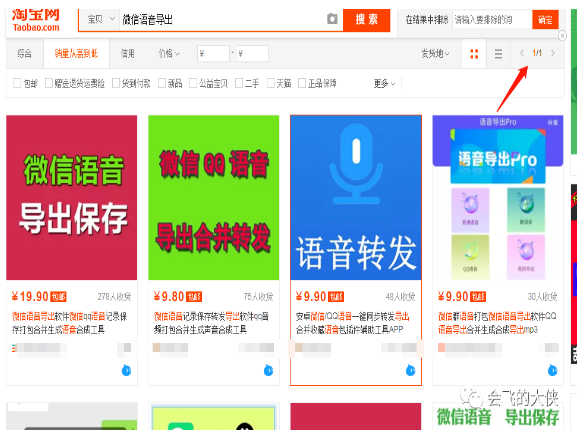This screenshot has height=433, width=582.
Task: Open camera image search icon
Action: click(332, 19)
